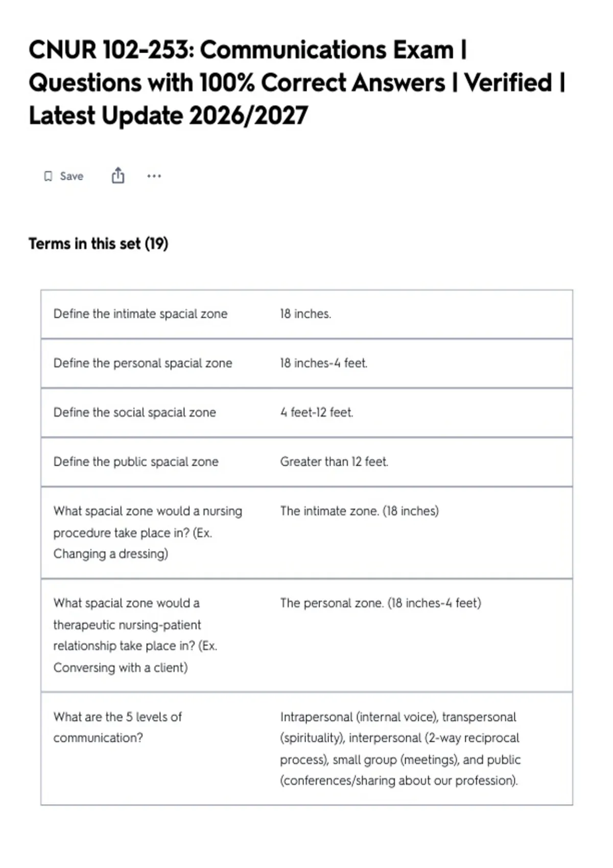Select the page title heading

coord(297,83)
